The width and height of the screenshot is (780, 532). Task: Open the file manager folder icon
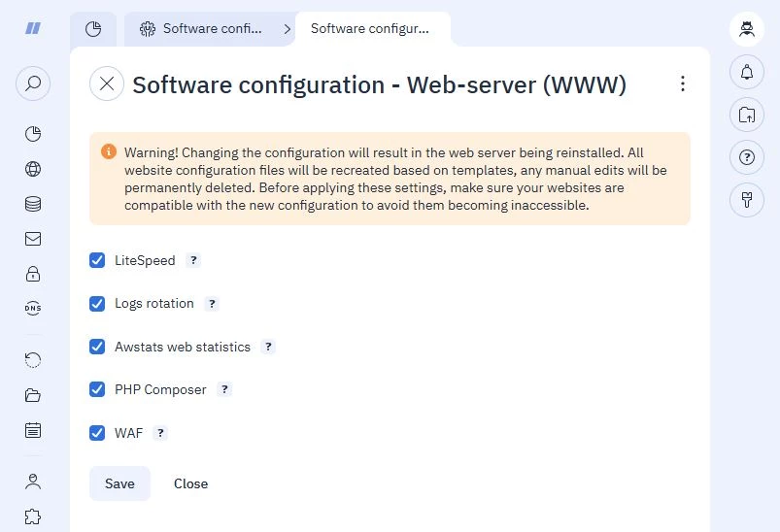[33, 395]
